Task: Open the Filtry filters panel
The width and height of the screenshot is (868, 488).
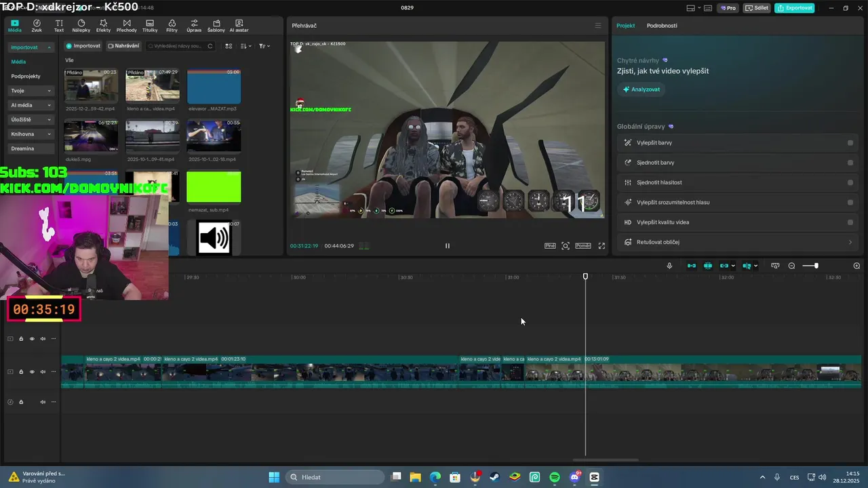Action: (172, 26)
